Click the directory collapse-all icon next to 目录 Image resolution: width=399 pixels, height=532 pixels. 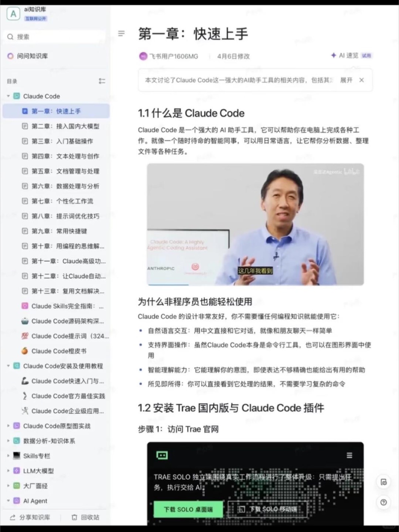pos(102,81)
